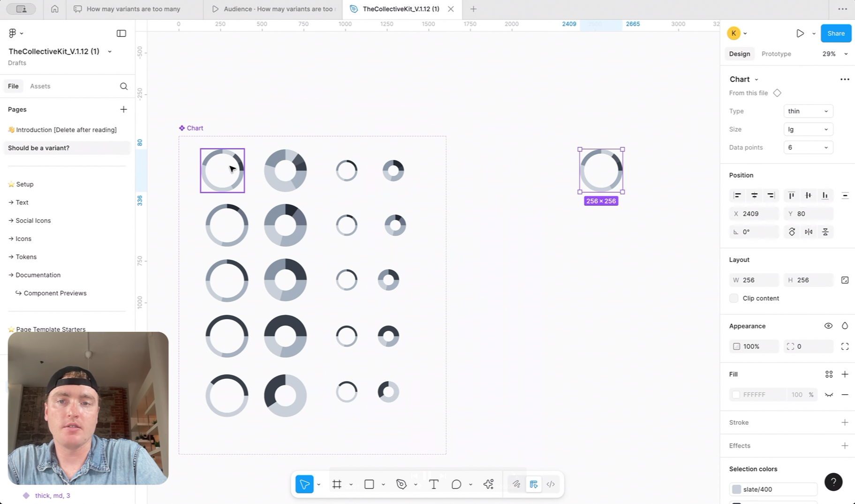Open the Type dropdown showing thin

pyautogui.click(x=808, y=111)
